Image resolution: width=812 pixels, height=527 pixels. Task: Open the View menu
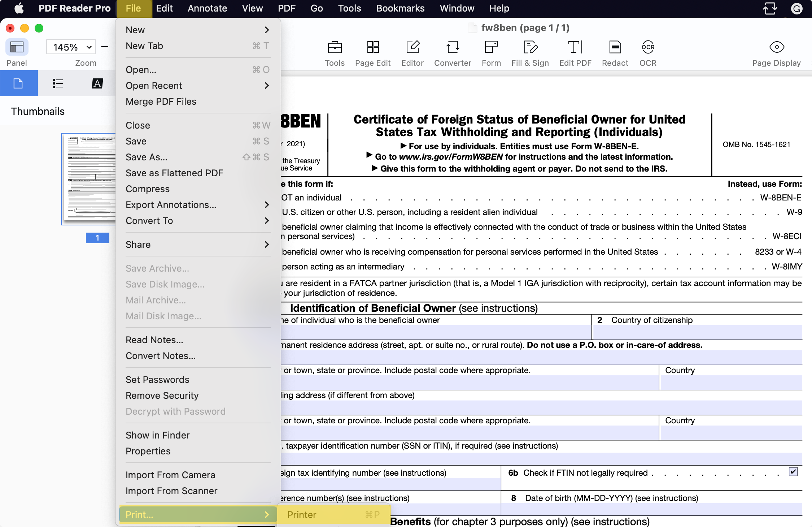coord(252,8)
